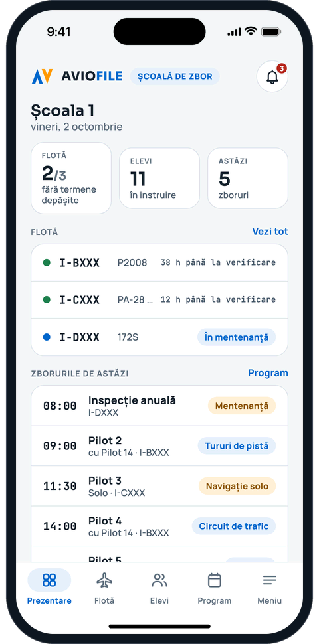319x644 pixels.
Task: Click the green status dot for I-BXXX
Action: [47, 262]
